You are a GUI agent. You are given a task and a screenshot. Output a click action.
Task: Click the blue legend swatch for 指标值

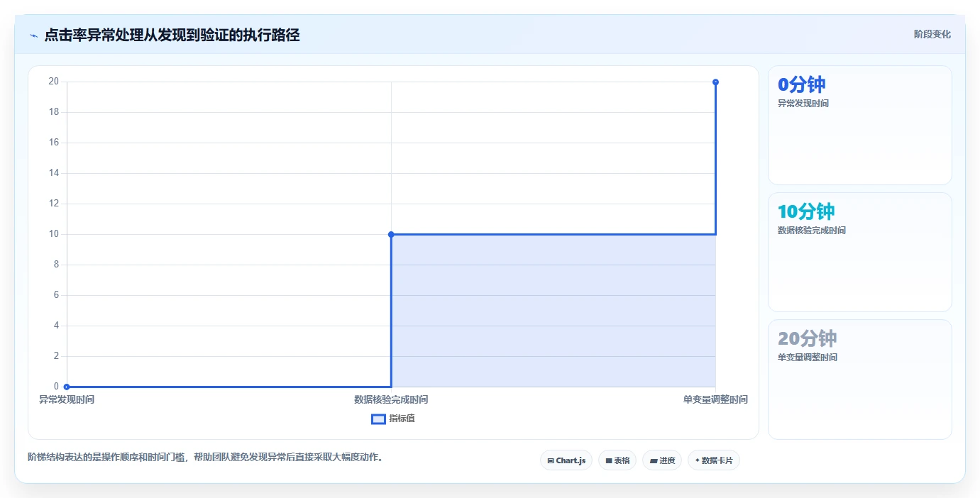tap(379, 419)
